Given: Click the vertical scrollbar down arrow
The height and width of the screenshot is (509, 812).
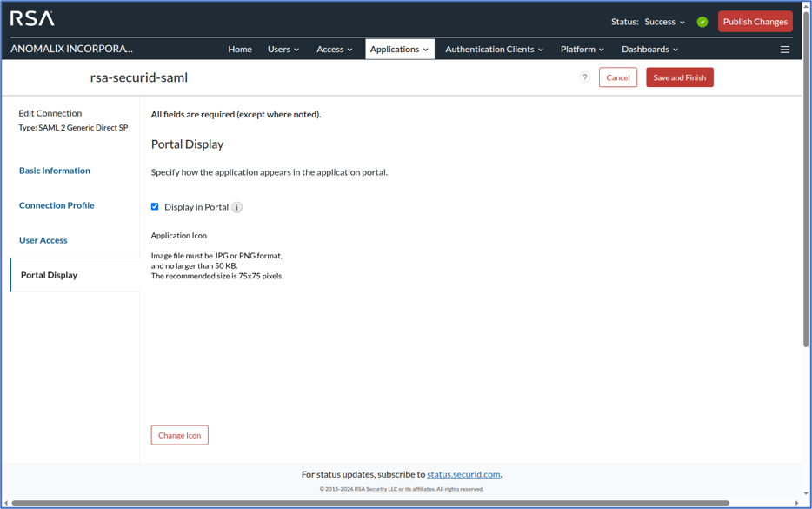Looking at the screenshot, I should click(x=806, y=493).
